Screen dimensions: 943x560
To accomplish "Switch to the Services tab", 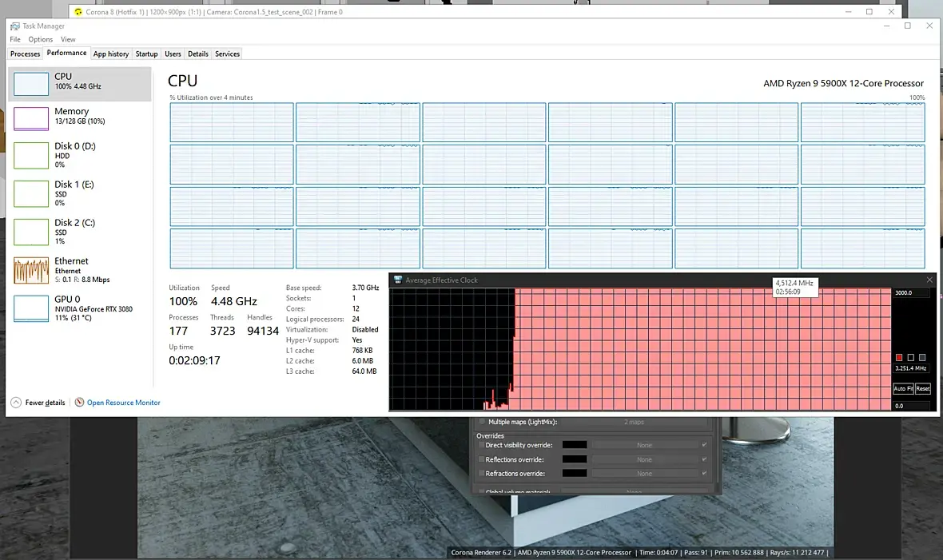I will [227, 54].
